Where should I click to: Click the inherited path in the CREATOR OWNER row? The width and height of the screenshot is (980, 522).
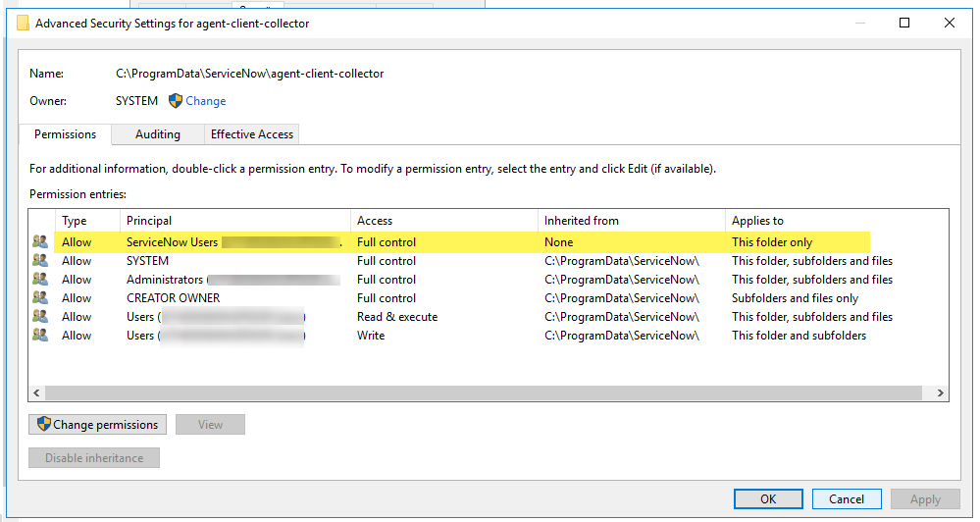(x=622, y=298)
